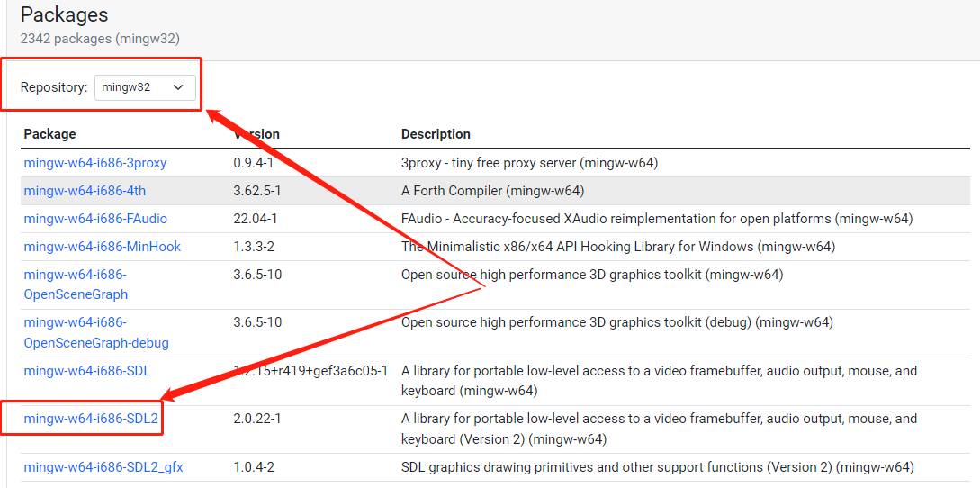
Task: Click the chevron arrow in Repository selector
Action: (178, 87)
